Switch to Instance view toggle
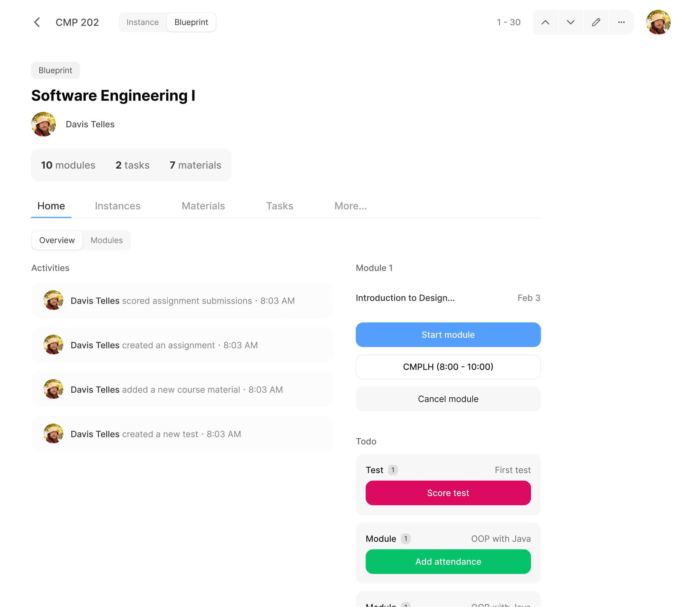 [143, 22]
